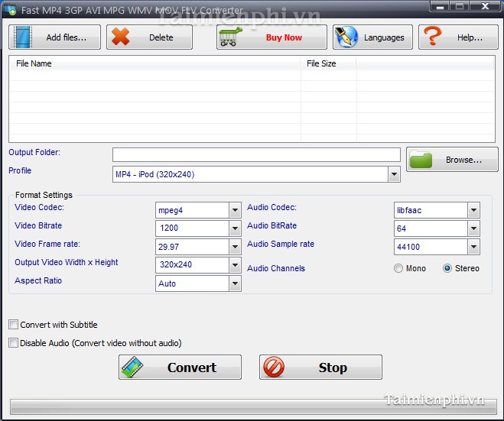Click the File Size column header
Viewport: 504px width, 421px height.
pyautogui.click(x=328, y=63)
